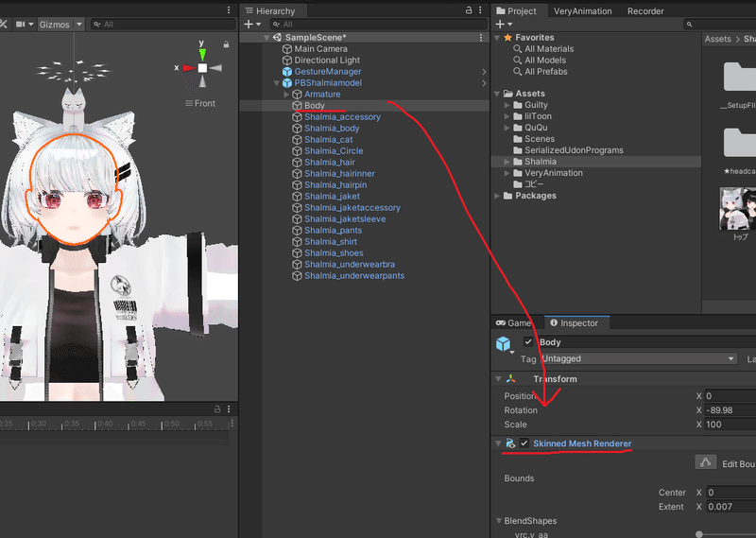Open the Body GameObject icon picker

[505, 345]
